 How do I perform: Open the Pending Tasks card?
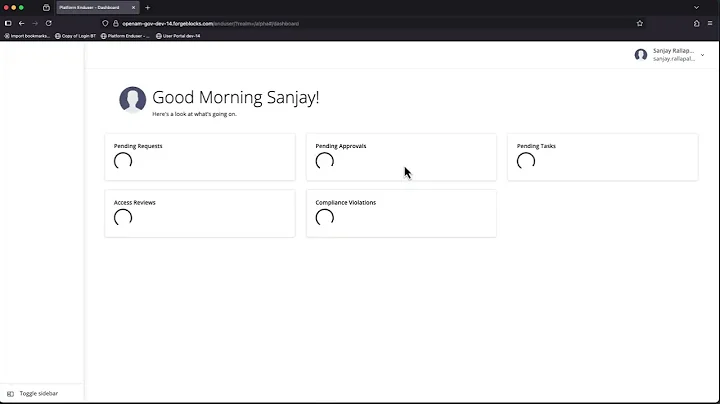pyautogui.click(x=602, y=157)
